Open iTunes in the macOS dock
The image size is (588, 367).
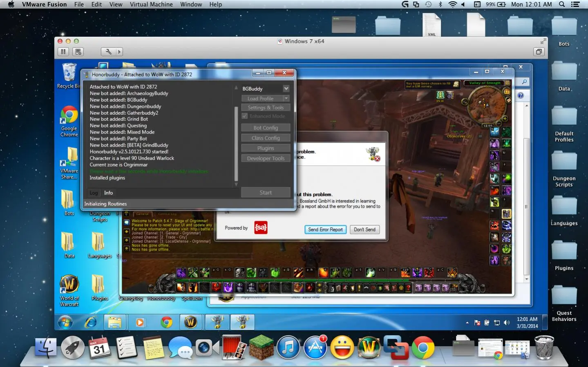click(x=288, y=348)
